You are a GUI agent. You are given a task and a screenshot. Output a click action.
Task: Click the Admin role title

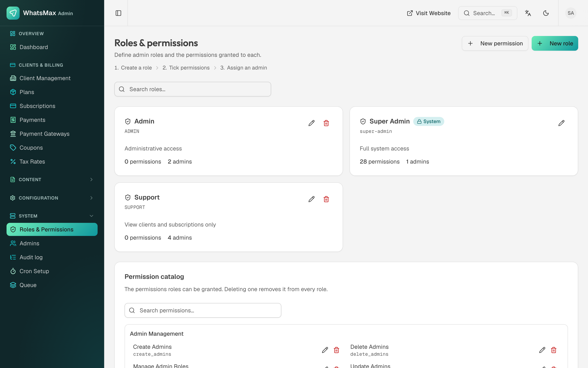(144, 121)
